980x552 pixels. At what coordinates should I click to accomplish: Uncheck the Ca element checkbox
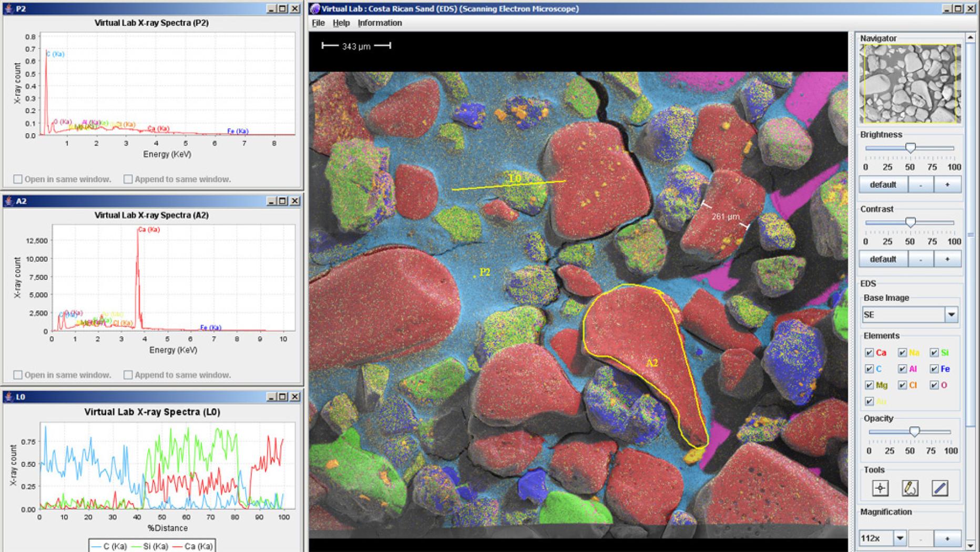pos(869,353)
